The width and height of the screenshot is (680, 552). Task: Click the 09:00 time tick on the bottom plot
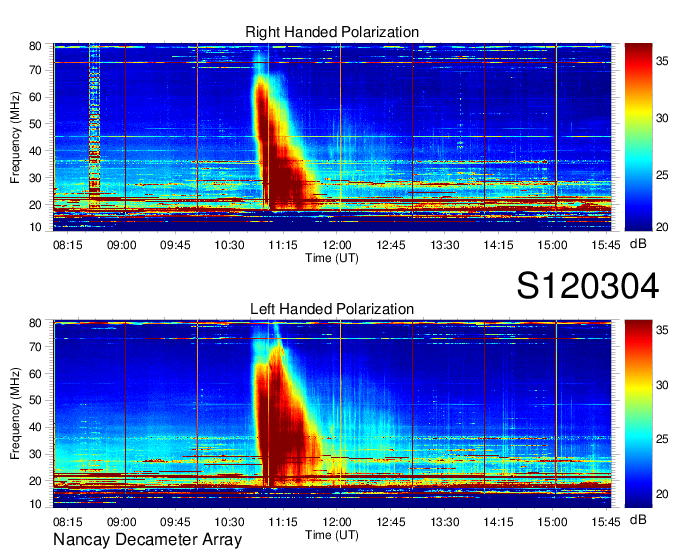121,522
